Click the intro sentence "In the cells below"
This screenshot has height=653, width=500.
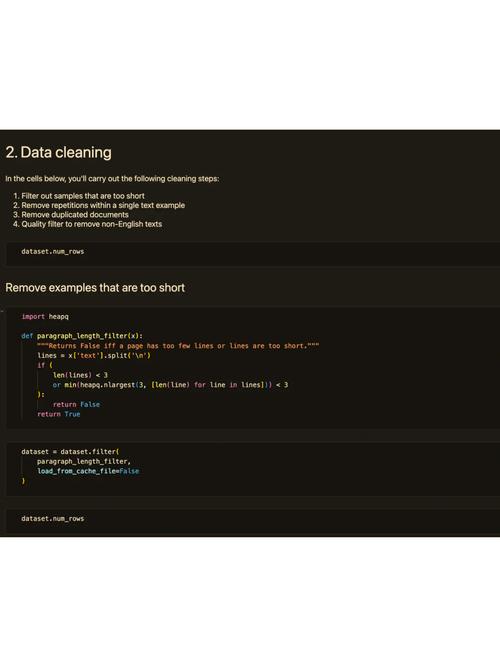click(112, 179)
